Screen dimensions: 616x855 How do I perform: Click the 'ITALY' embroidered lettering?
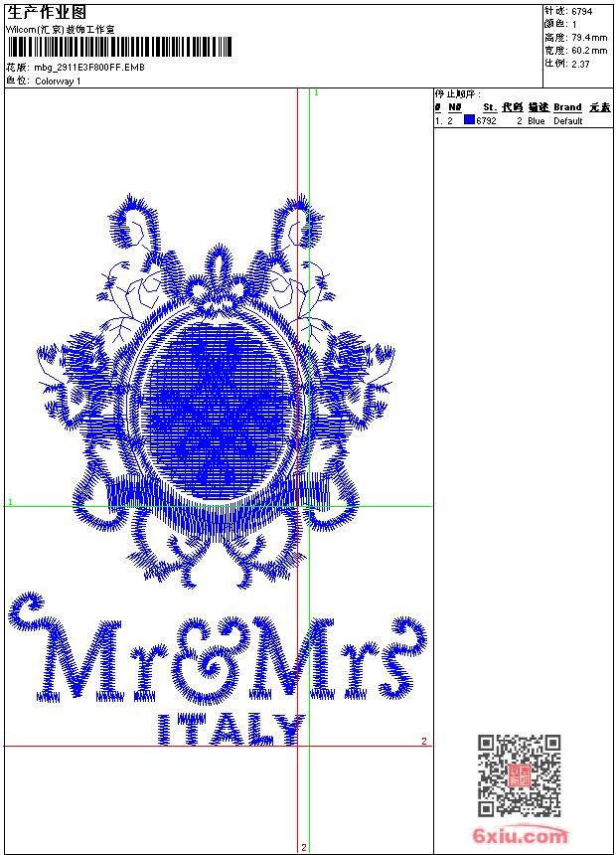231,729
